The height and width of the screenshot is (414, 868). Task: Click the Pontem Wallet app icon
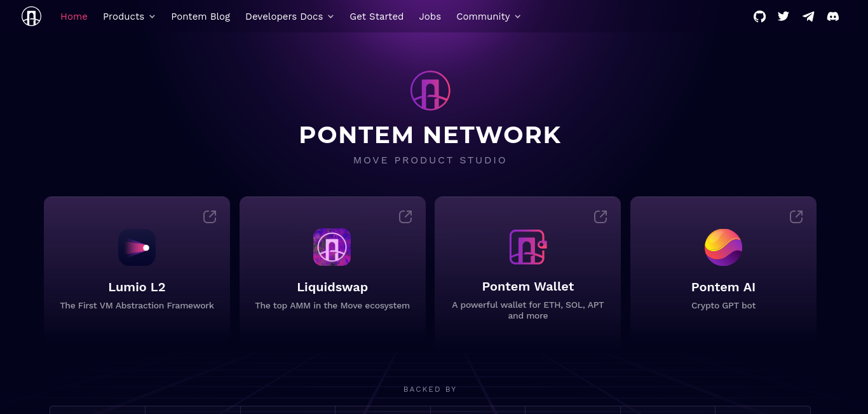tap(527, 247)
